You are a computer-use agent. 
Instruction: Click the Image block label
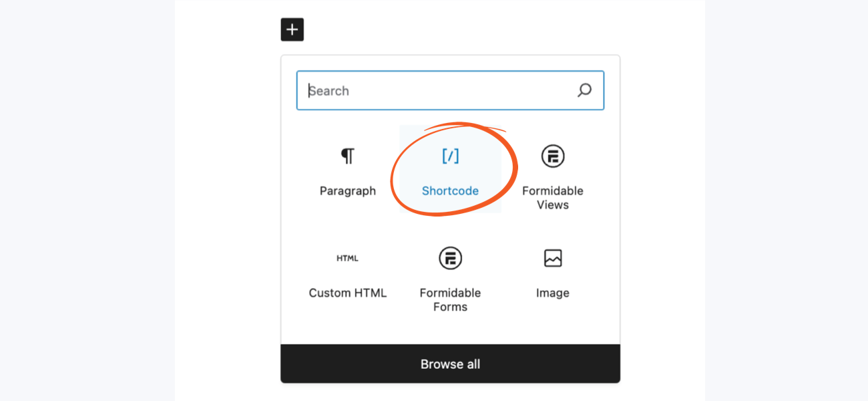tap(552, 292)
